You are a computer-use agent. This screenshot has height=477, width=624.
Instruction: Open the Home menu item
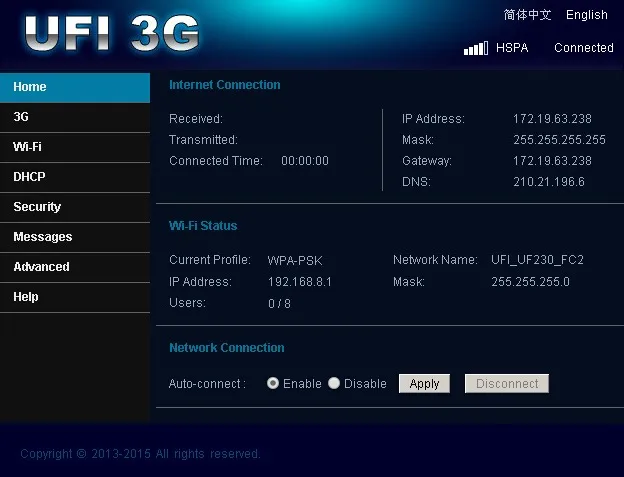pyautogui.click(x=75, y=87)
